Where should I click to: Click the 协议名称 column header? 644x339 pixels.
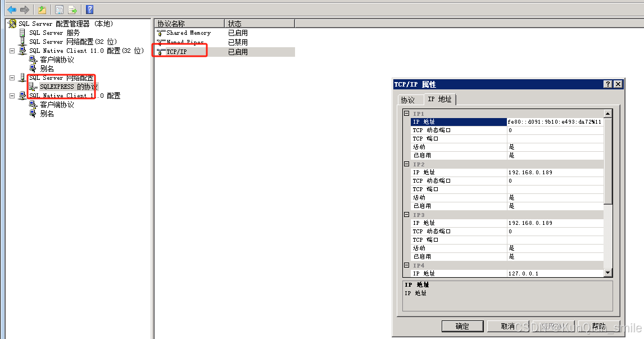pos(190,24)
